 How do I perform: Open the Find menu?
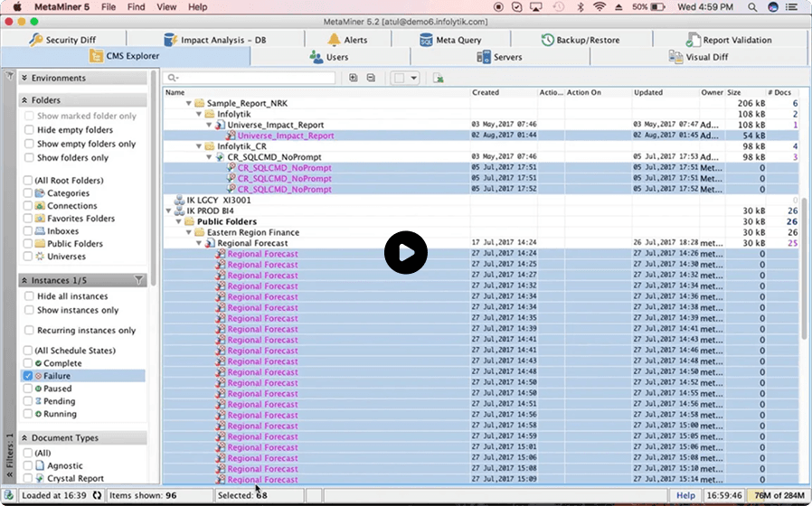point(137,6)
